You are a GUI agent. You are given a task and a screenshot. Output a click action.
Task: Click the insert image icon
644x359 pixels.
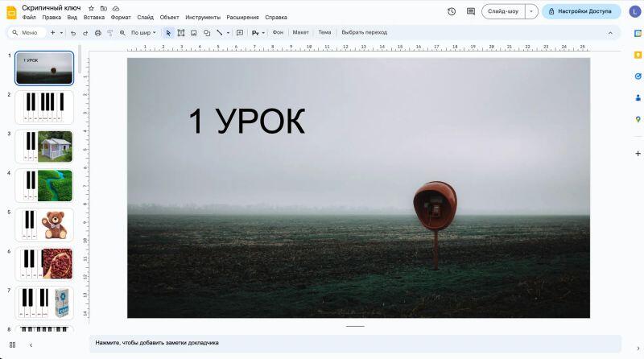pos(194,33)
